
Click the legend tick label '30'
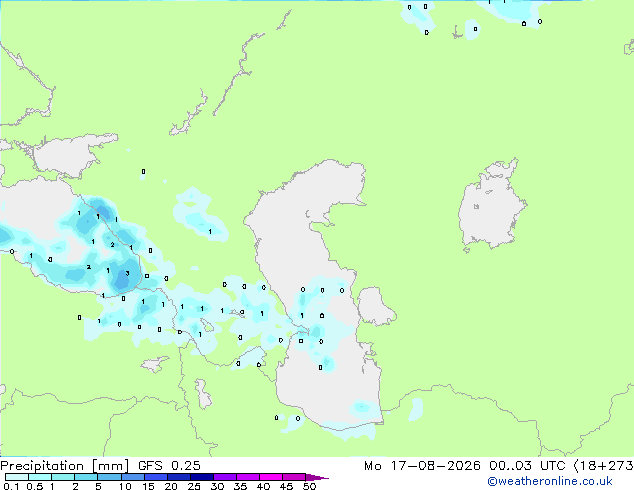[217, 486]
